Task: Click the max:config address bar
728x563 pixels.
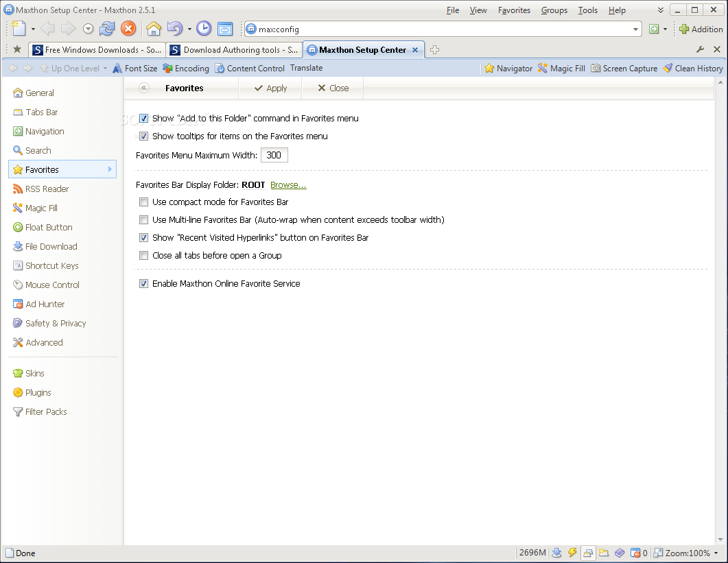Action: click(443, 29)
